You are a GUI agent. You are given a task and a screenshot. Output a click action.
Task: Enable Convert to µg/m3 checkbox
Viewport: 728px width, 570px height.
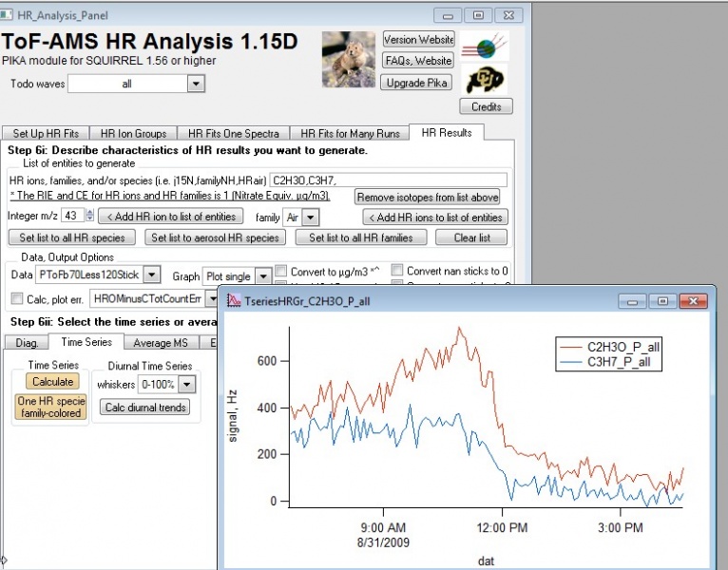pos(281,271)
